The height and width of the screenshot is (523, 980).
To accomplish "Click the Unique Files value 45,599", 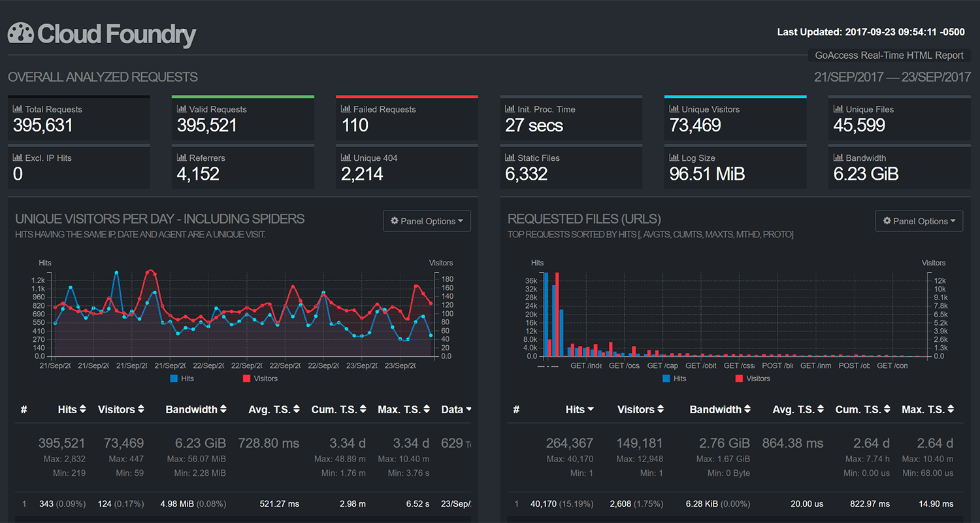I will tap(859, 126).
